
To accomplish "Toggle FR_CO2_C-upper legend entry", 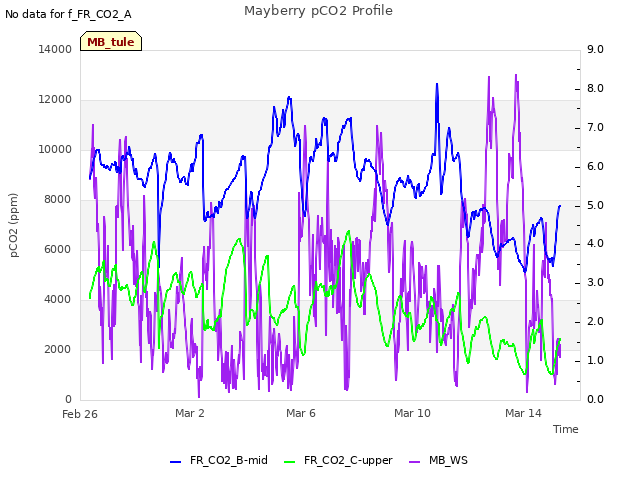I will 338,461.
